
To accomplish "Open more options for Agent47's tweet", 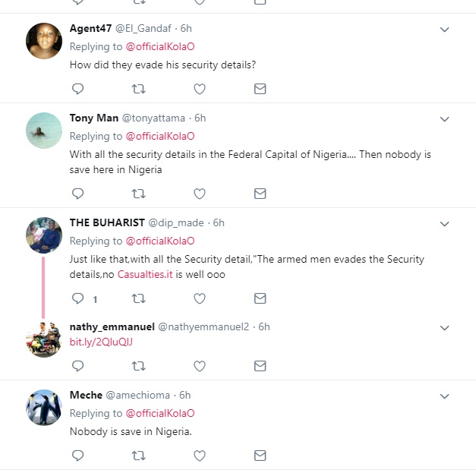I will (x=445, y=30).
